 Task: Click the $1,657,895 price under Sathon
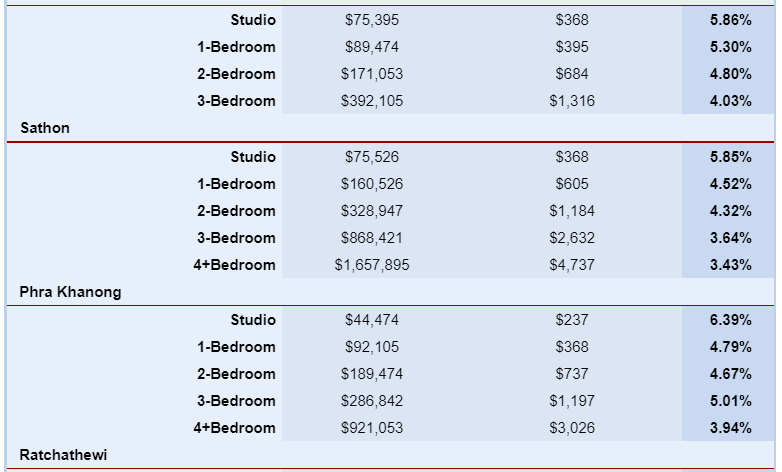pyautogui.click(x=372, y=265)
